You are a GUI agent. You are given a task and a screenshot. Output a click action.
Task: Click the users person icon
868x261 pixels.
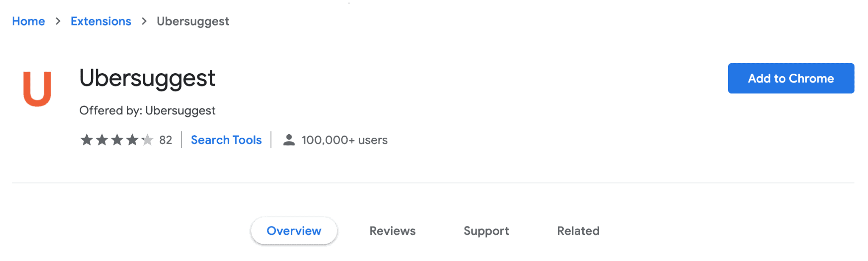point(289,140)
